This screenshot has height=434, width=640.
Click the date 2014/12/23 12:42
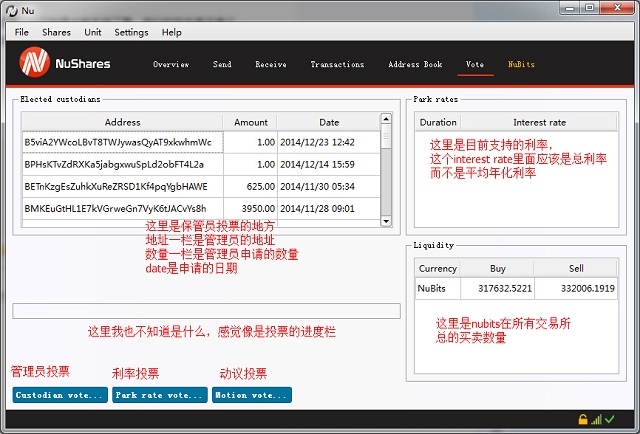pyautogui.click(x=329, y=142)
